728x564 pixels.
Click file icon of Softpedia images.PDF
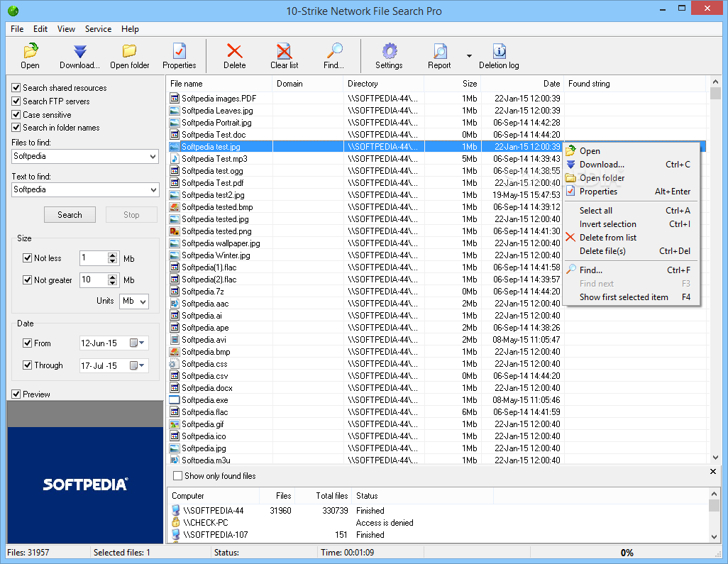[x=175, y=99]
